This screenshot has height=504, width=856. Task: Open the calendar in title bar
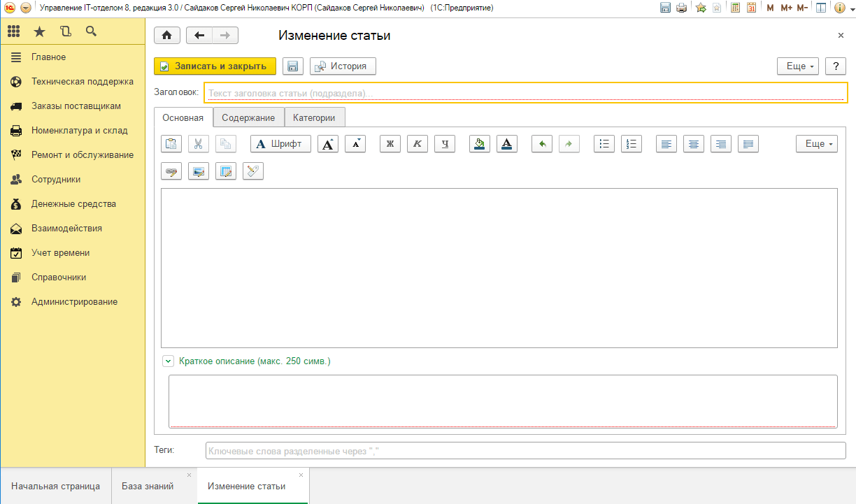tap(751, 8)
